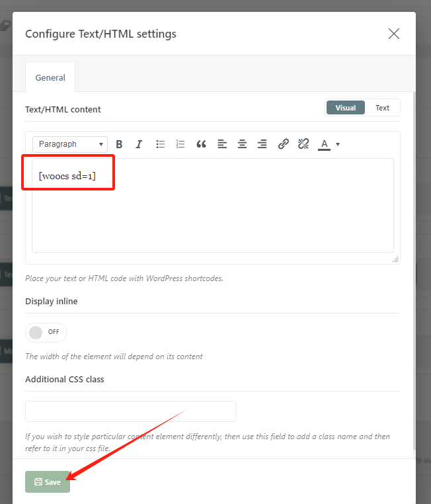Save the Text/HTML settings
Image resolution: width=431 pixels, height=504 pixels.
(48, 482)
